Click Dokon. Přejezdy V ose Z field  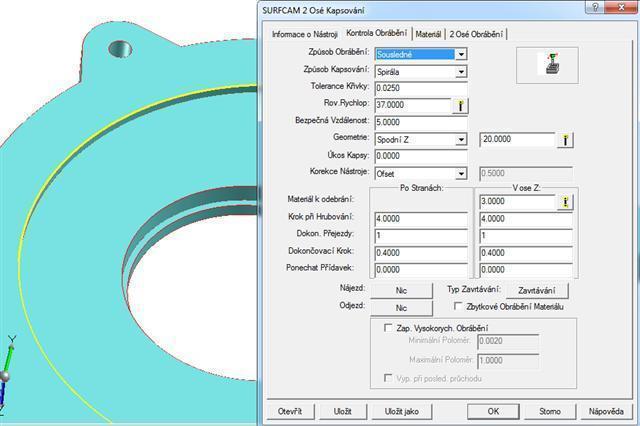tap(526, 236)
